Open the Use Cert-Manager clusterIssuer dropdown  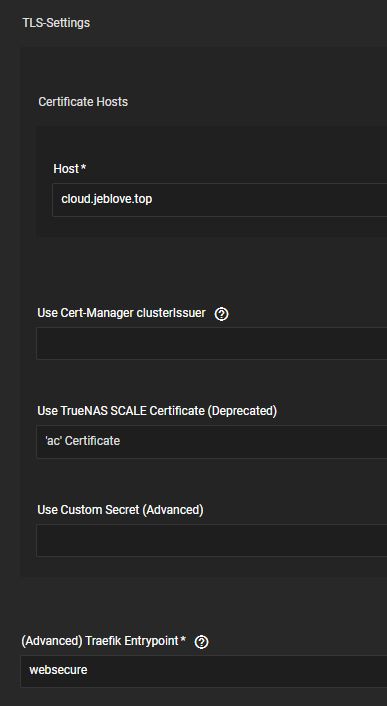pos(212,344)
